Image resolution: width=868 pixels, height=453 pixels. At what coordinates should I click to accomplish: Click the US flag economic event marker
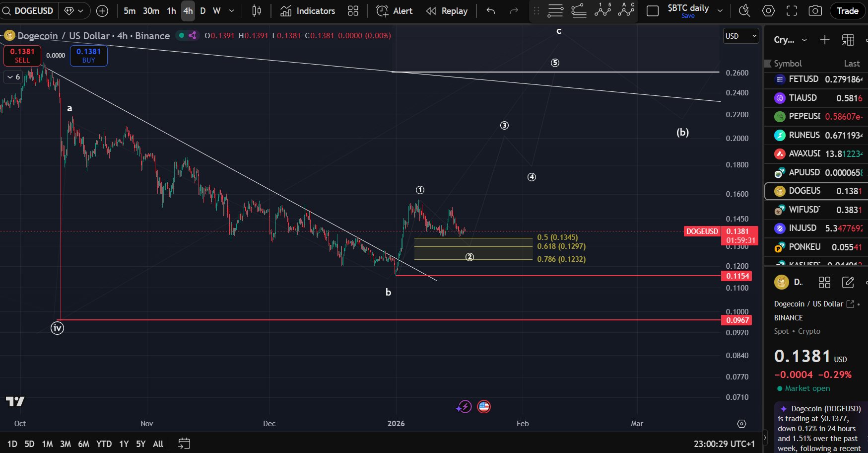tap(483, 407)
